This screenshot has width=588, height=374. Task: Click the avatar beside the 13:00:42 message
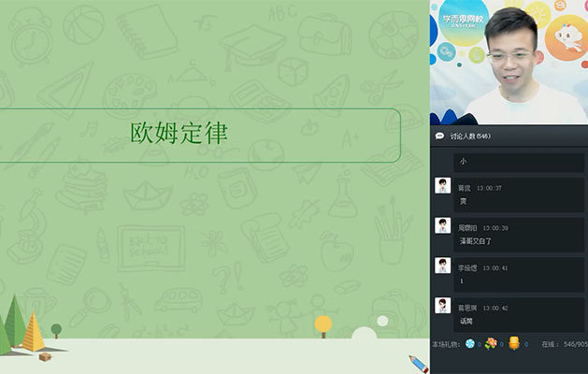pyautogui.click(x=442, y=306)
